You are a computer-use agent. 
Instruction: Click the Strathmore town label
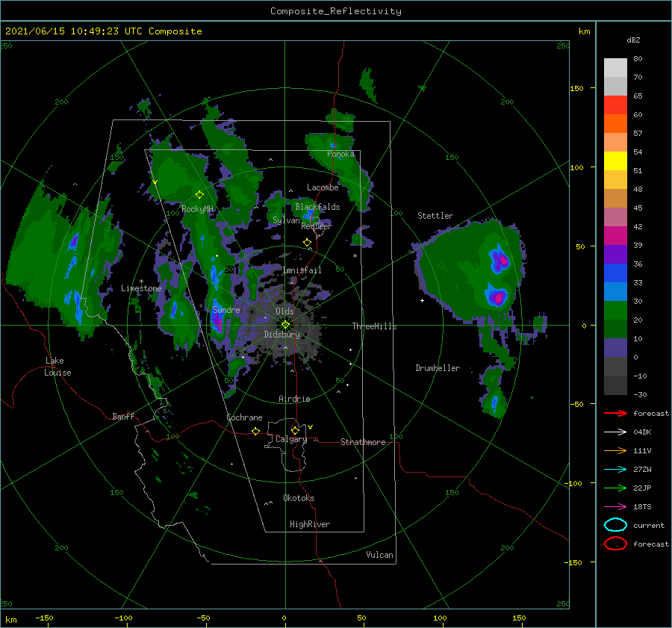pyautogui.click(x=363, y=442)
